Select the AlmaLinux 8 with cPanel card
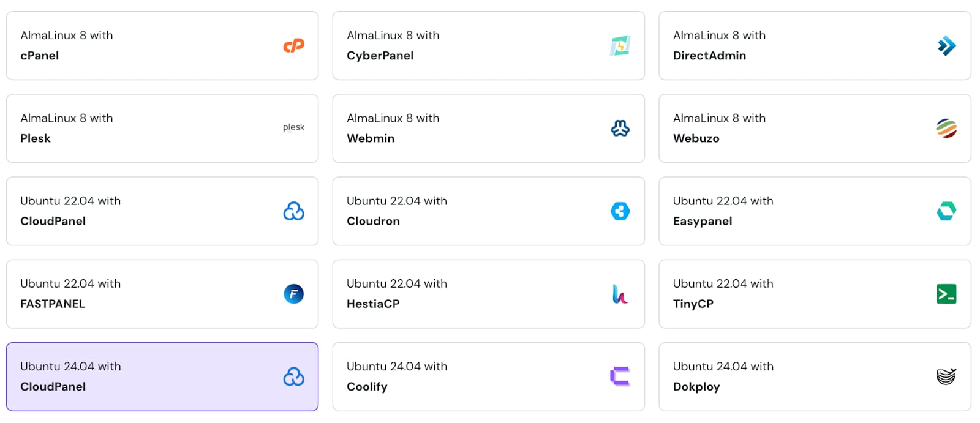Image resolution: width=980 pixels, height=423 pixels. (162, 45)
